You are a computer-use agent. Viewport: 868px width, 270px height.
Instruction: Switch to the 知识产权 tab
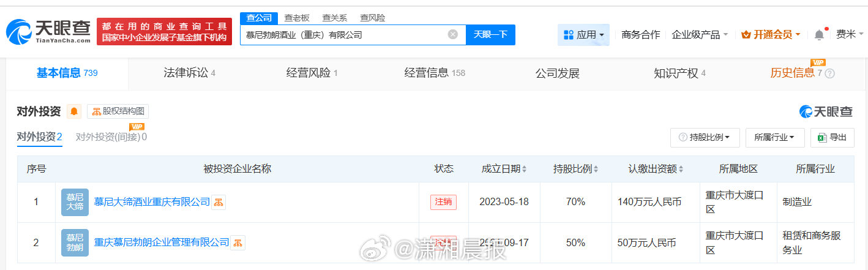click(x=679, y=73)
